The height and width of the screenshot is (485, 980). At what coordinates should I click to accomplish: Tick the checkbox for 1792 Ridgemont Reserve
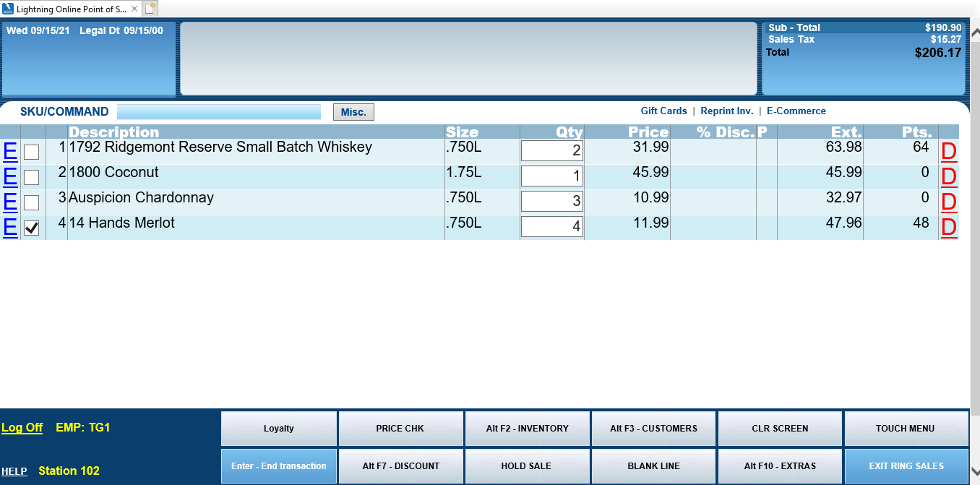[32, 152]
